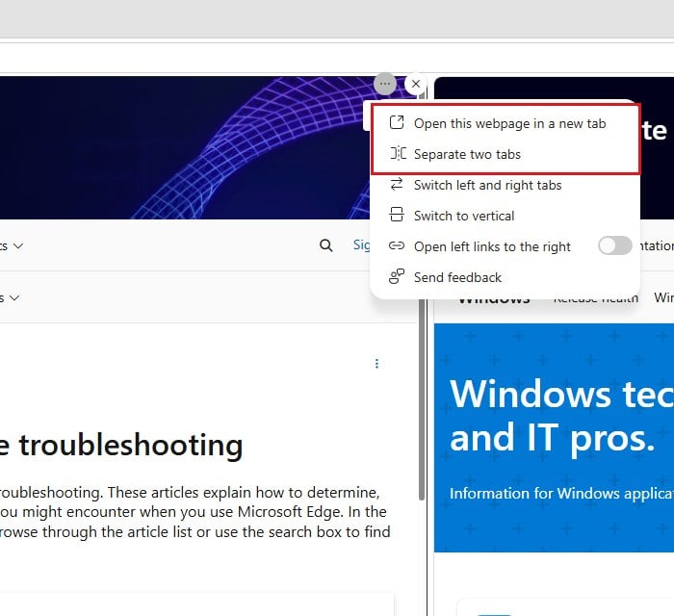Screen dimensions: 674x616
Task: Click the split screen more options ellipsis button
Action: [x=385, y=84]
